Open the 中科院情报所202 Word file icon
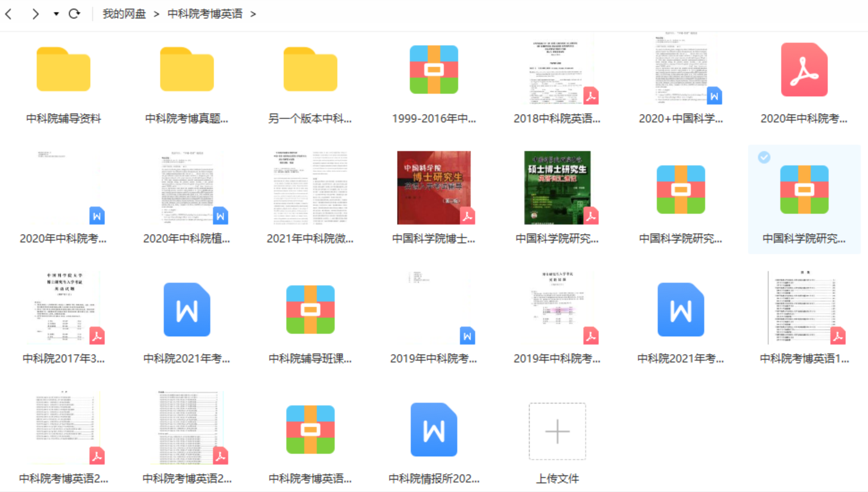The image size is (868, 492). pyautogui.click(x=434, y=430)
